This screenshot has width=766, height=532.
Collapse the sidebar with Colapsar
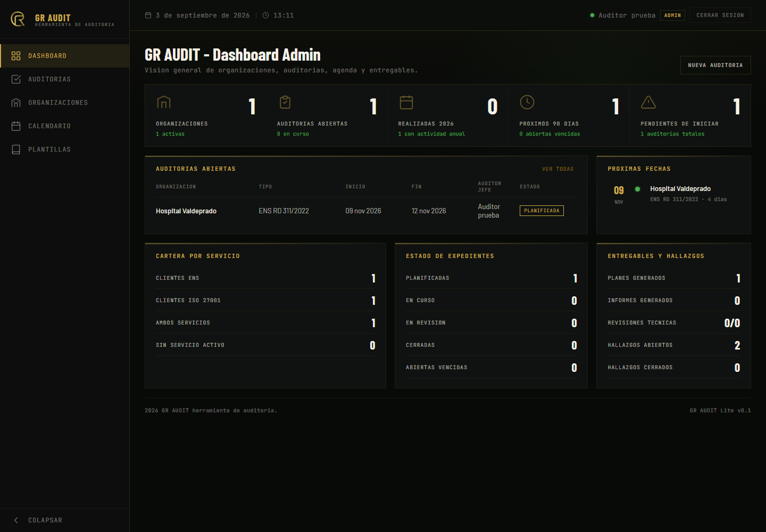(x=65, y=520)
